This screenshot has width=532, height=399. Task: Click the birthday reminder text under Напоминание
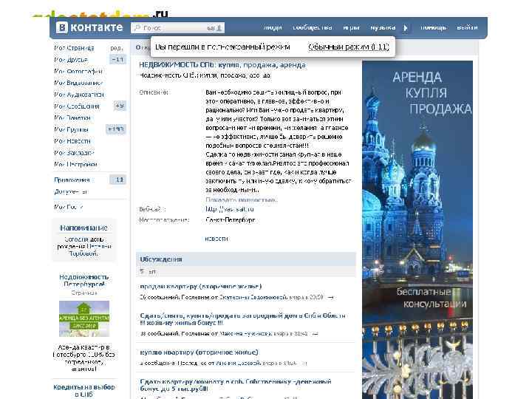point(83,246)
